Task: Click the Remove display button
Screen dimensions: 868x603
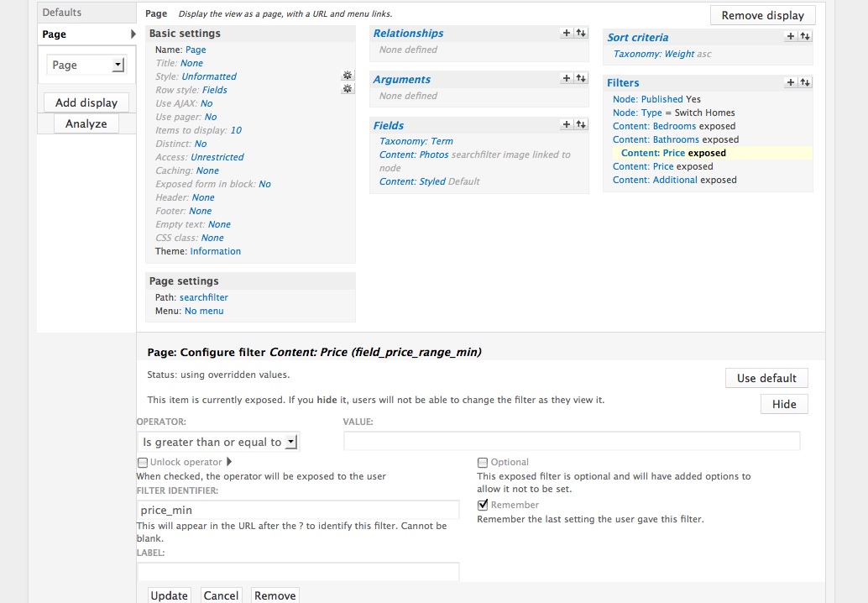Action: (762, 14)
